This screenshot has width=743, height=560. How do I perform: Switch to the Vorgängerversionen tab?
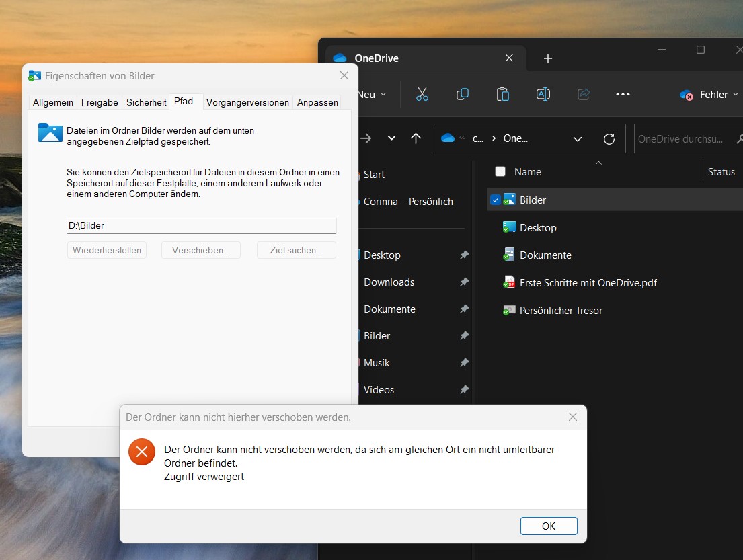pos(247,102)
